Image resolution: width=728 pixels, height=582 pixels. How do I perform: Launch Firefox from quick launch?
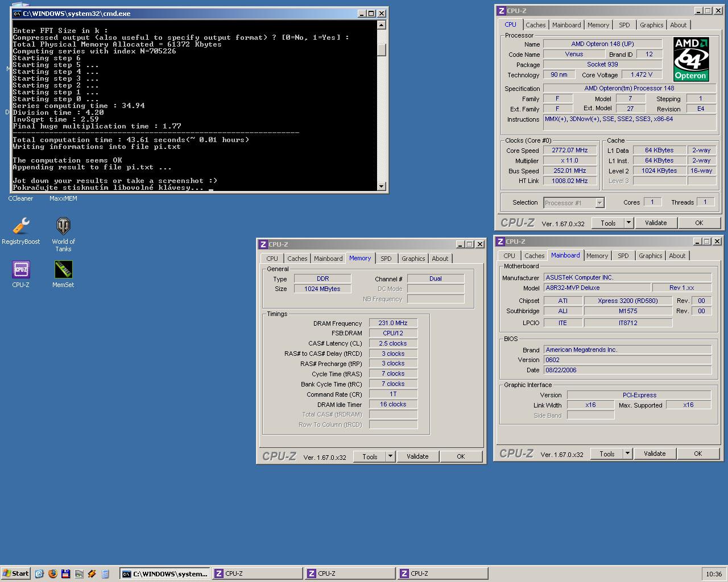click(x=53, y=573)
